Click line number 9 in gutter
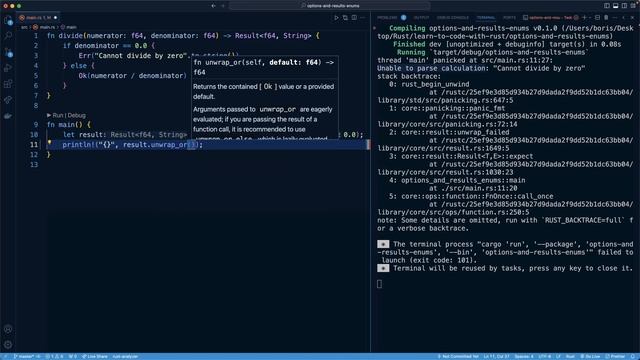 point(36,125)
